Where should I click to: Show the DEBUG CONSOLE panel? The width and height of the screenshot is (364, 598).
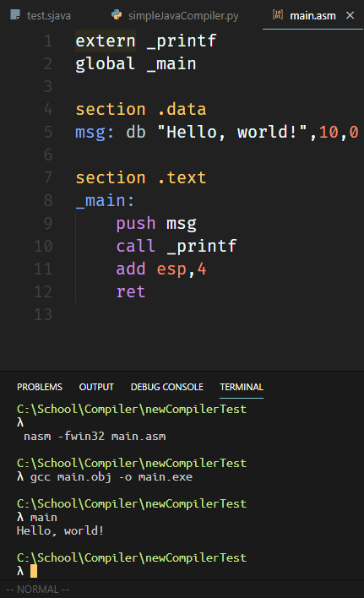167,387
